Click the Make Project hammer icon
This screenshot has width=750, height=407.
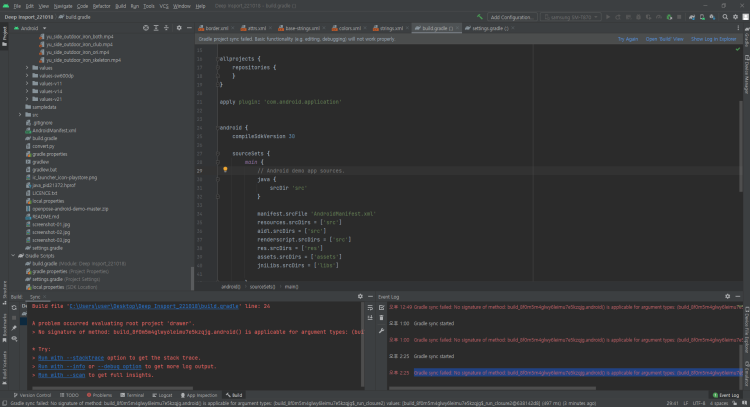tap(480, 17)
